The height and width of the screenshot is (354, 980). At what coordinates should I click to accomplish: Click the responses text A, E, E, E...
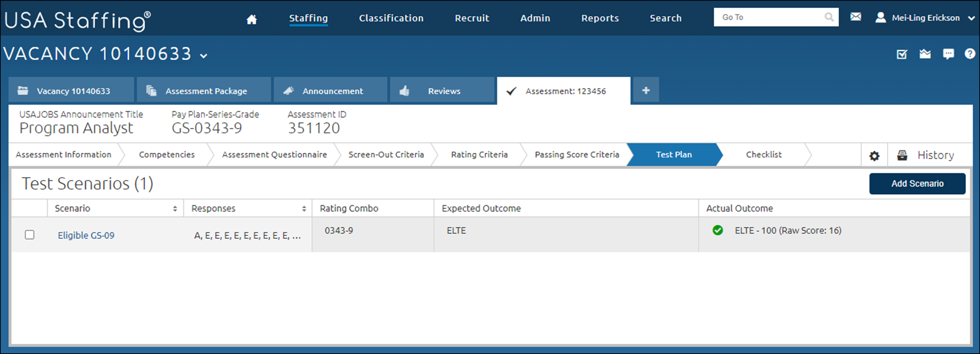[x=247, y=235]
